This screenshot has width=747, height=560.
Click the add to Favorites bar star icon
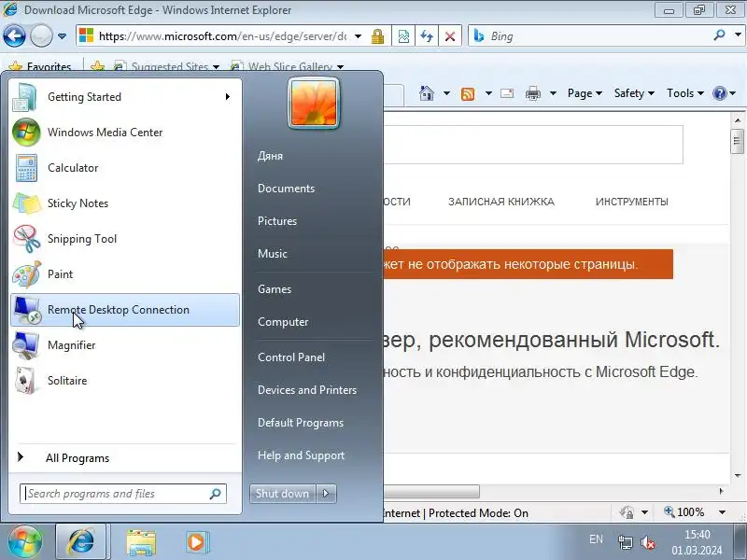[98, 66]
